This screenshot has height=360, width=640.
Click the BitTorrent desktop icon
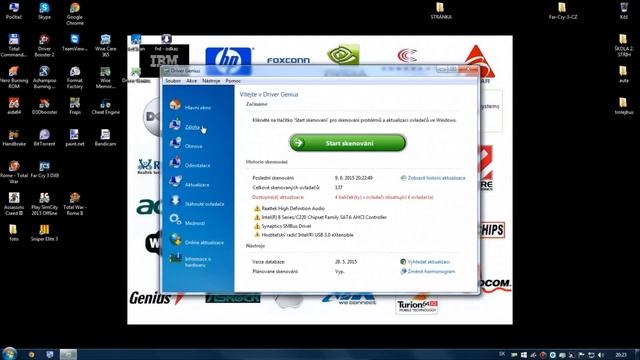44,138
